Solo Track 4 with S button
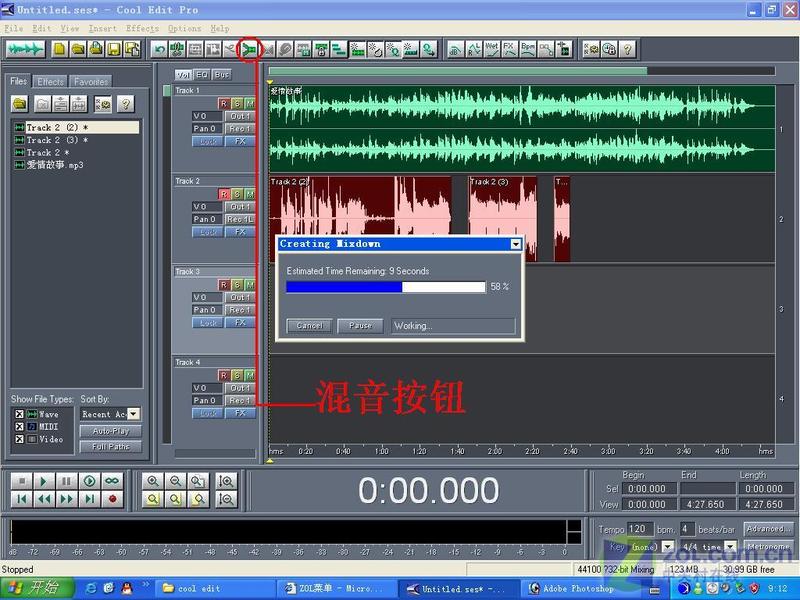800x600 pixels. pyautogui.click(x=237, y=376)
